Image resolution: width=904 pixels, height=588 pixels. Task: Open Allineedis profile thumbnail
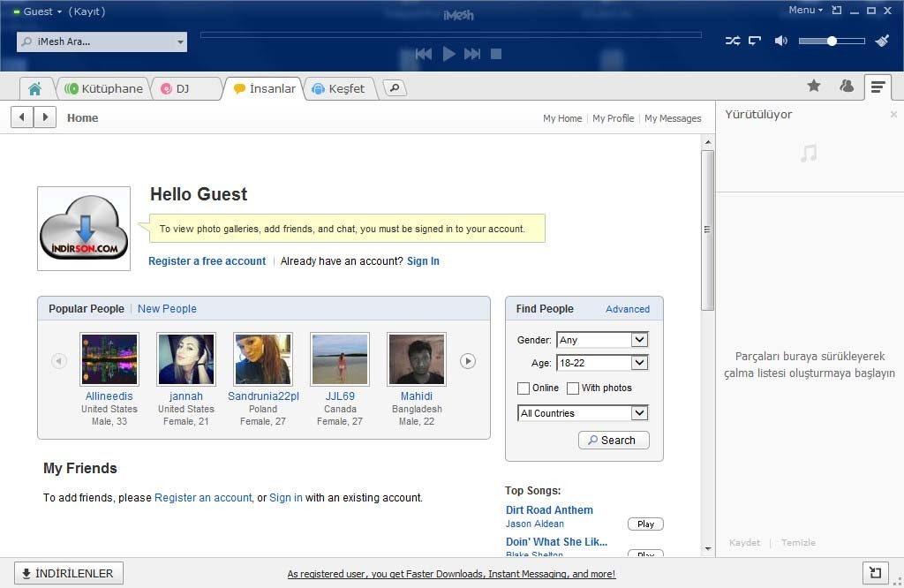tap(109, 359)
